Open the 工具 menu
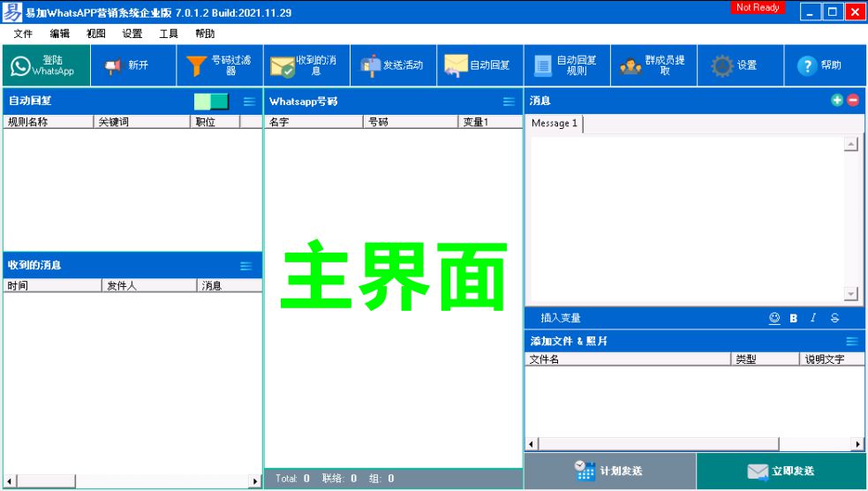The height and width of the screenshot is (491, 868). click(169, 34)
